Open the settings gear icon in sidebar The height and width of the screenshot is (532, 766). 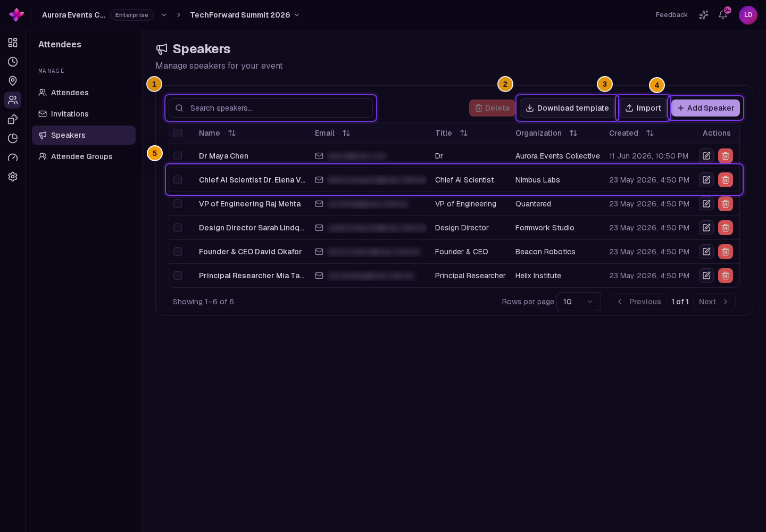(13, 177)
